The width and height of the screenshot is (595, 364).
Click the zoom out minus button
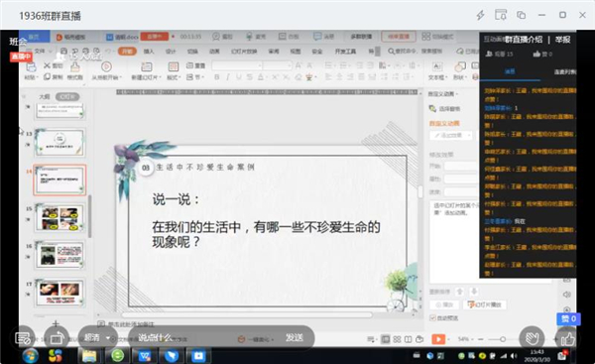(481, 339)
